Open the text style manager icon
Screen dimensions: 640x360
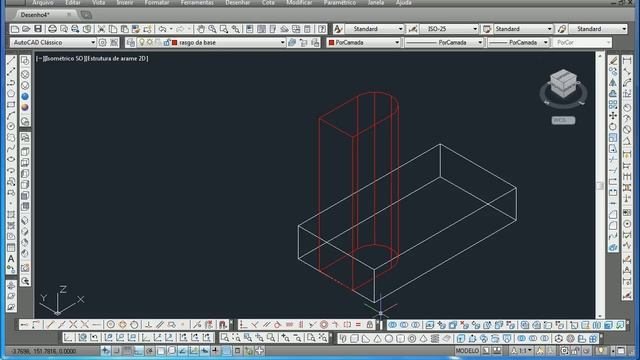click(338, 29)
